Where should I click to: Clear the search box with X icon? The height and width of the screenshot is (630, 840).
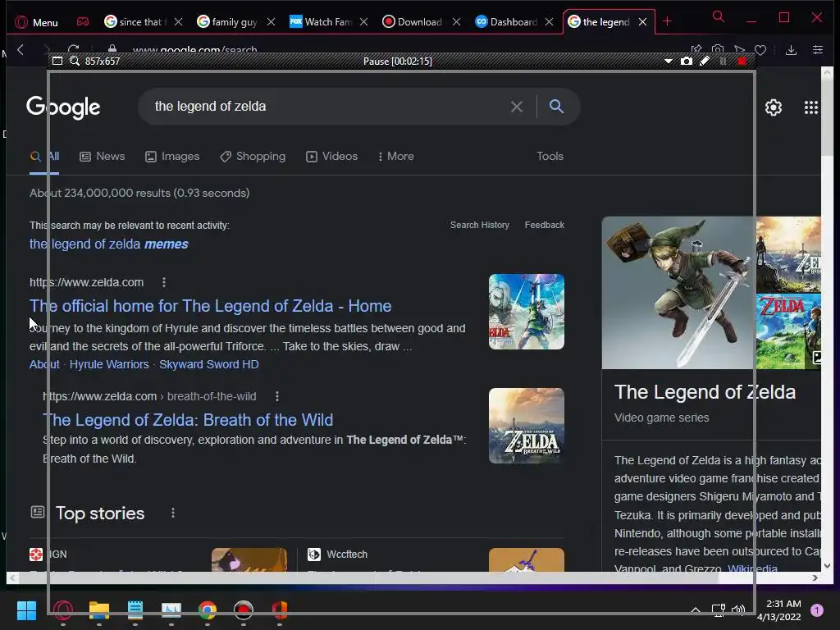pyautogui.click(x=517, y=107)
